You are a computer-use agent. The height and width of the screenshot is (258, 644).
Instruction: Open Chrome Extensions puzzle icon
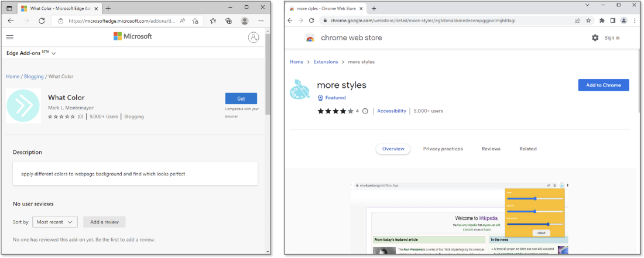click(x=601, y=20)
